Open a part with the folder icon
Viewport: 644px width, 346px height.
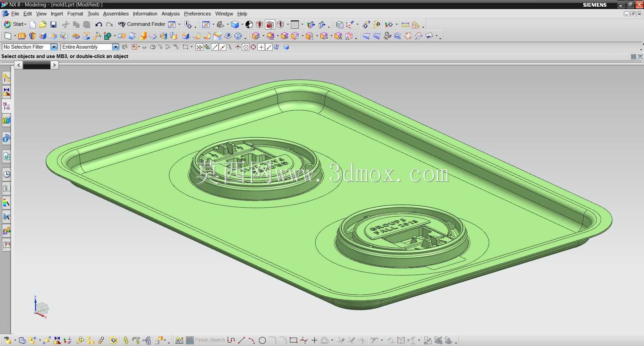tap(43, 24)
